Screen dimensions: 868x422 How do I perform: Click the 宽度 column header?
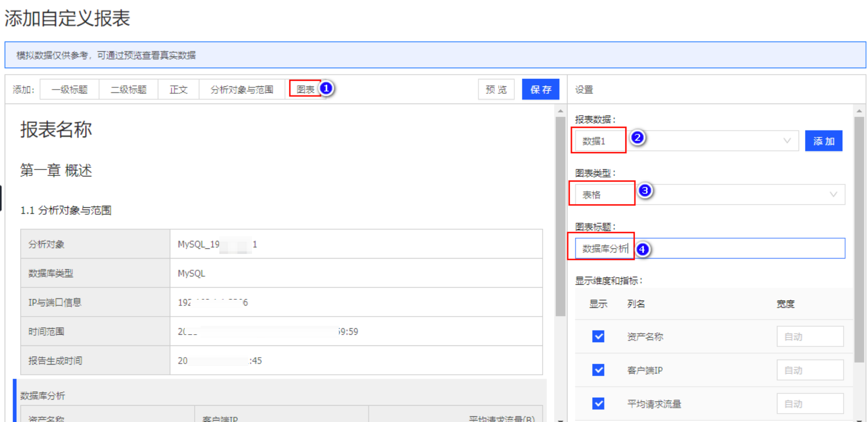click(x=785, y=304)
